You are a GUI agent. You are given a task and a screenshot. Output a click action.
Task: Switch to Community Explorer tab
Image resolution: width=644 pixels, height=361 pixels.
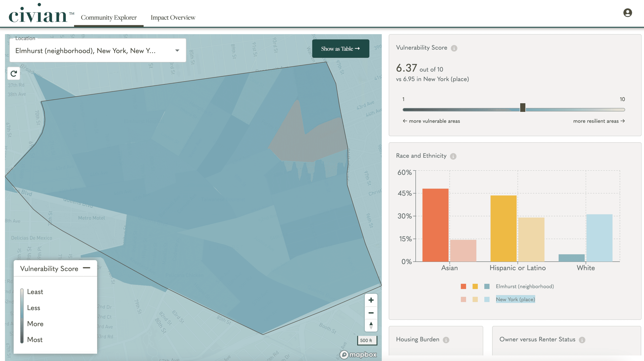109,17
